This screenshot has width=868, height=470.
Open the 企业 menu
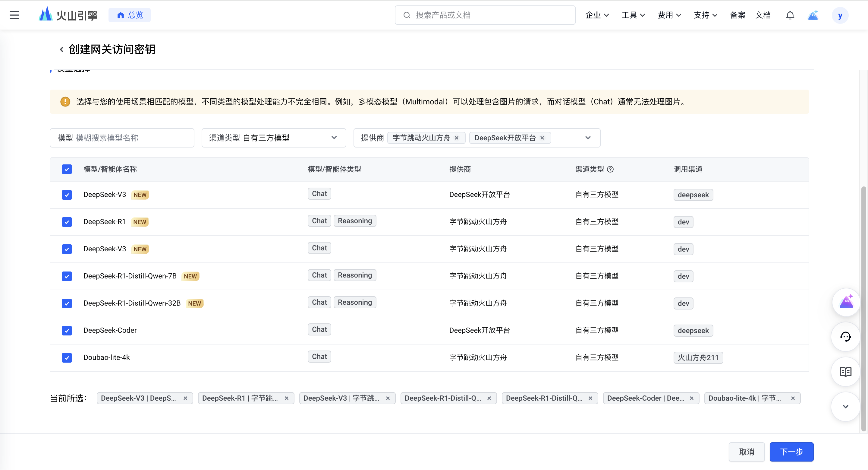pos(597,15)
